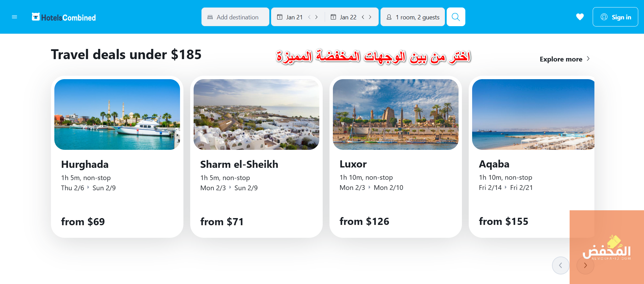Image resolution: width=644 pixels, height=284 pixels.
Task: Open the Luxor deal from $126
Action: 396,157
